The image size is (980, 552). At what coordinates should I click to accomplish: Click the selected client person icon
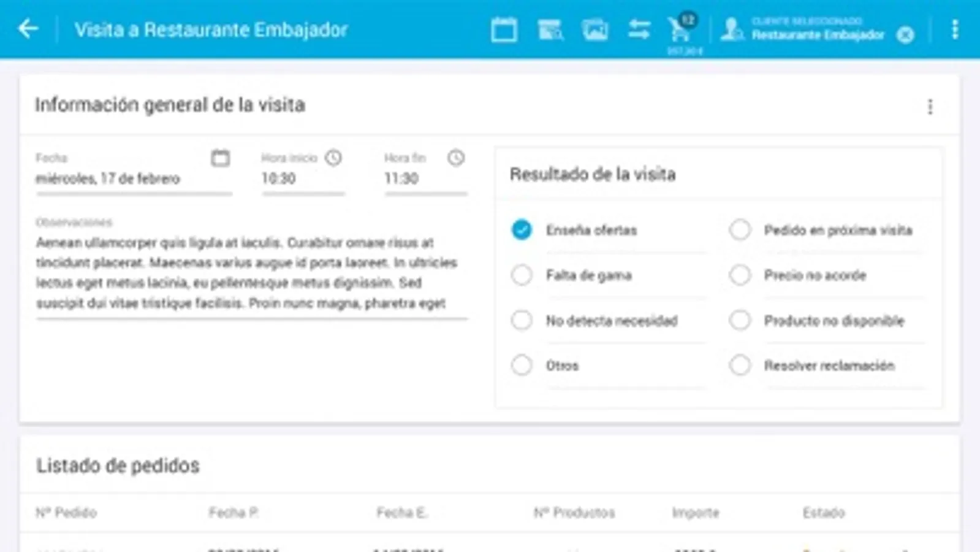tap(732, 29)
